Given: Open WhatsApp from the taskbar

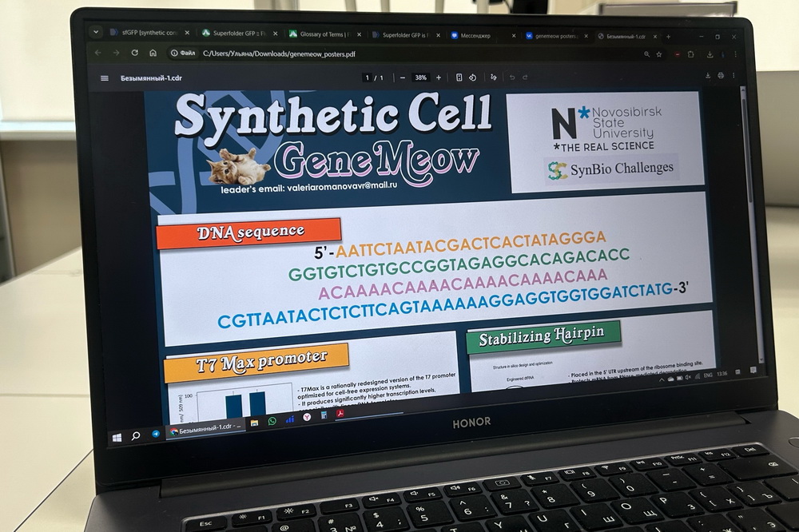Looking at the screenshot, I should (x=272, y=420).
